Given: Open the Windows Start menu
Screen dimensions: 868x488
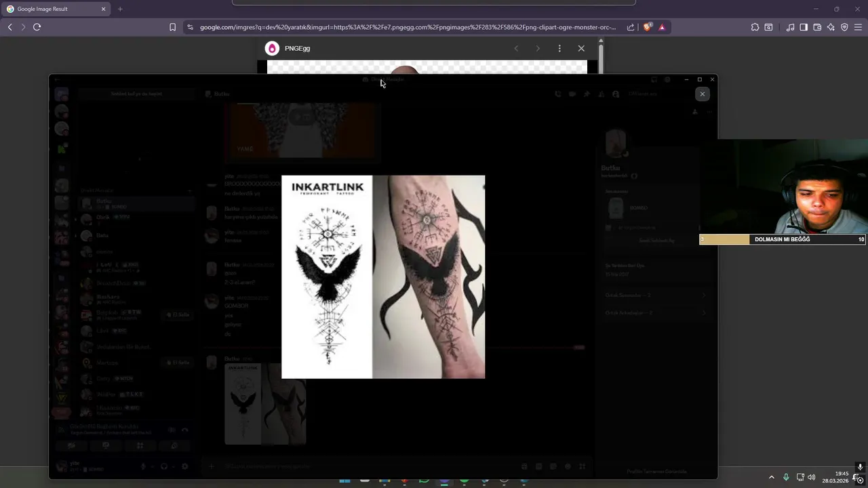Looking at the screenshot, I should point(344,481).
